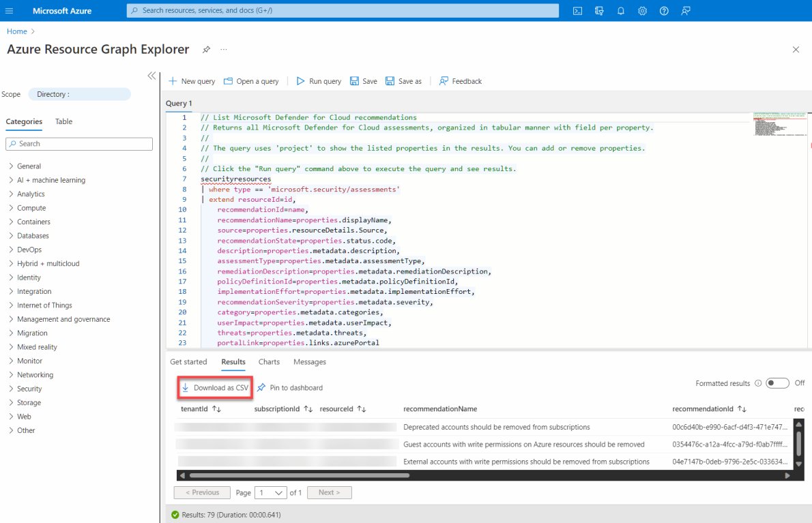Toggle Formatted results on
This screenshot has width=812, height=523.
(x=777, y=383)
